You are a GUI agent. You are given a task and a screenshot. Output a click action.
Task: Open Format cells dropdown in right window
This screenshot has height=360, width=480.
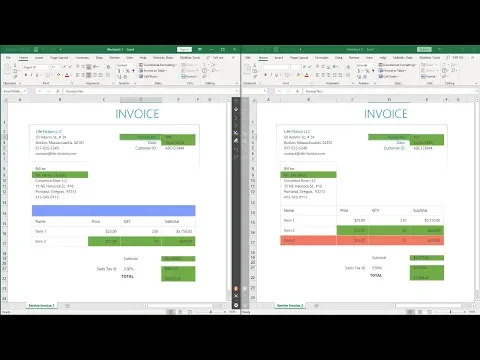point(430,76)
